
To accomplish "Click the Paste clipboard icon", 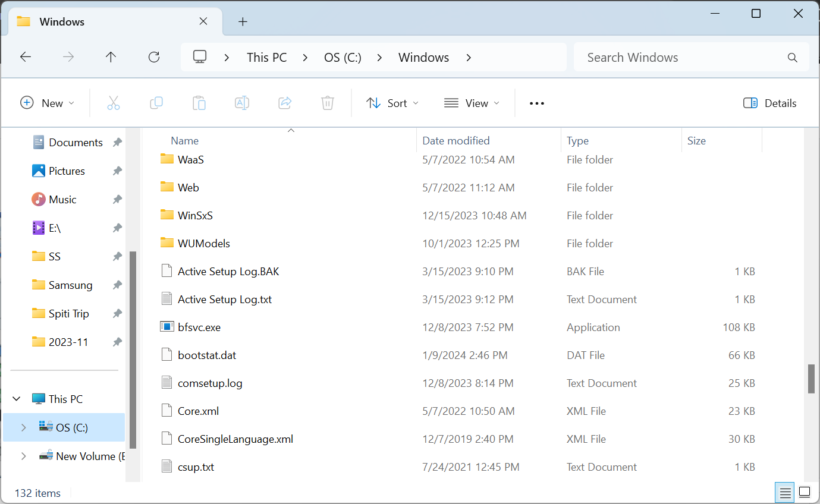I will (199, 103).
